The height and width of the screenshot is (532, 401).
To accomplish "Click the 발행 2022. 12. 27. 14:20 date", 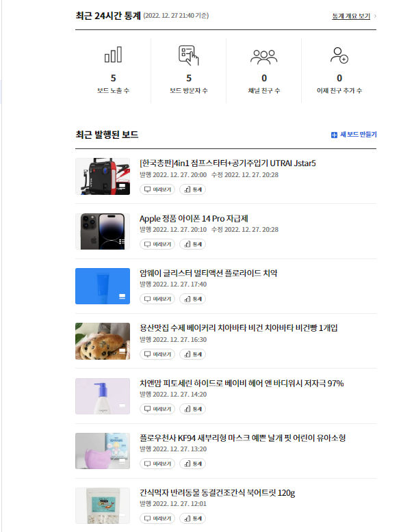I will pos(173,395).
